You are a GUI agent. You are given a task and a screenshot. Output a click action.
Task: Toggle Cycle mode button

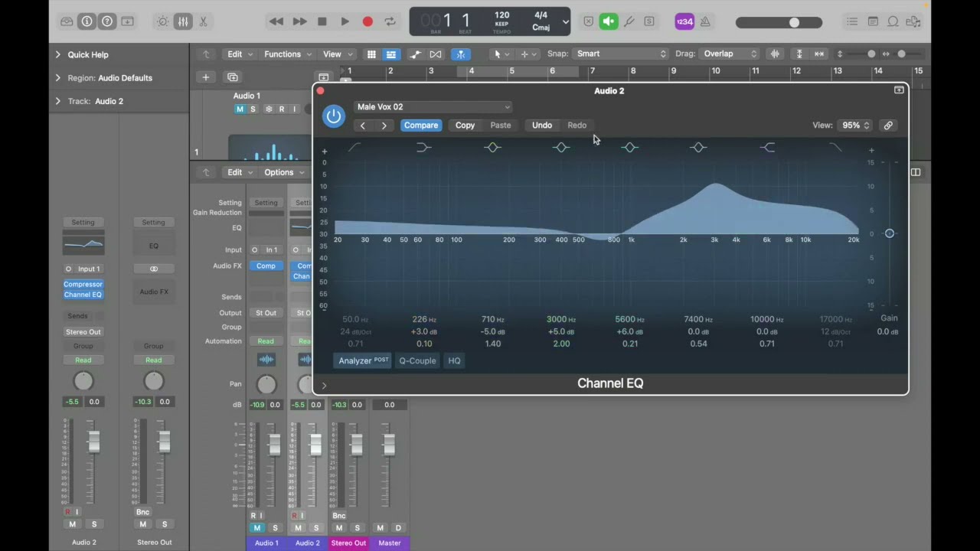(390, 21)
